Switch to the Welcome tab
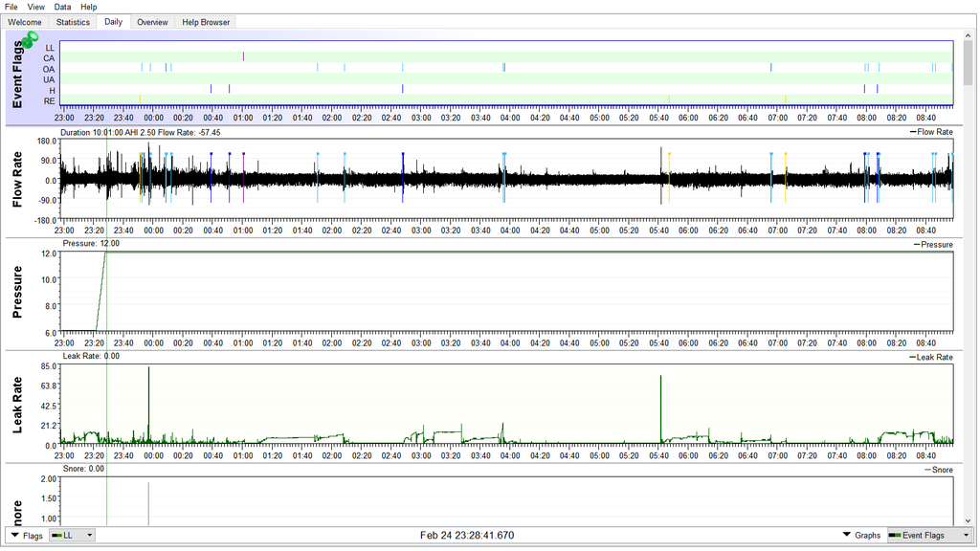The image size is (980, 551). (x=25, y=22)
